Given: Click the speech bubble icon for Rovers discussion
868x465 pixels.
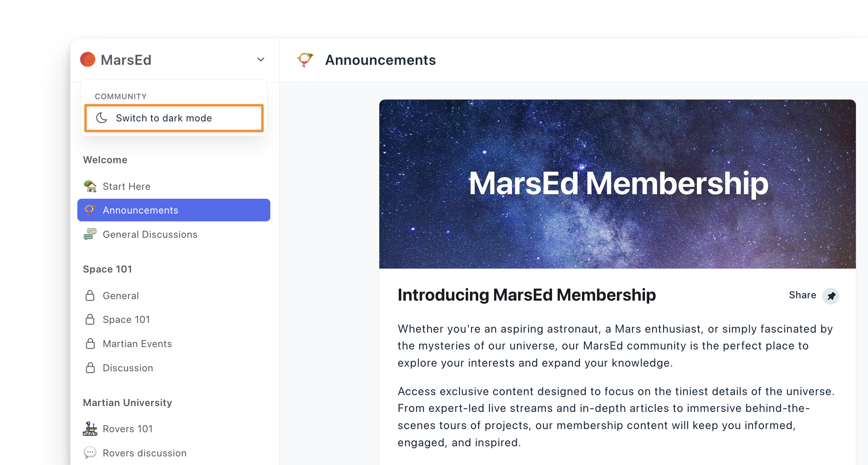Looking at the screenshot, I should click(x=90, y=453).
